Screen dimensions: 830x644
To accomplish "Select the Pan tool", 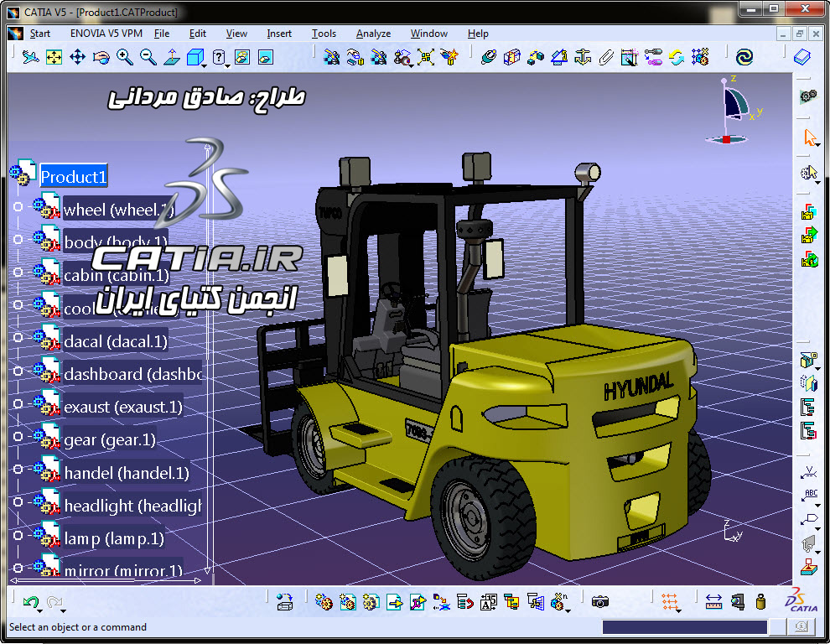I will pos(78,57).
